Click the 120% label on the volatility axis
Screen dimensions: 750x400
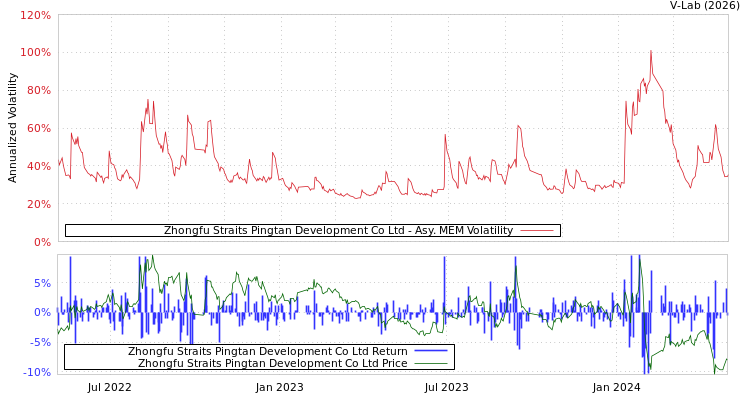coord(35,16)
